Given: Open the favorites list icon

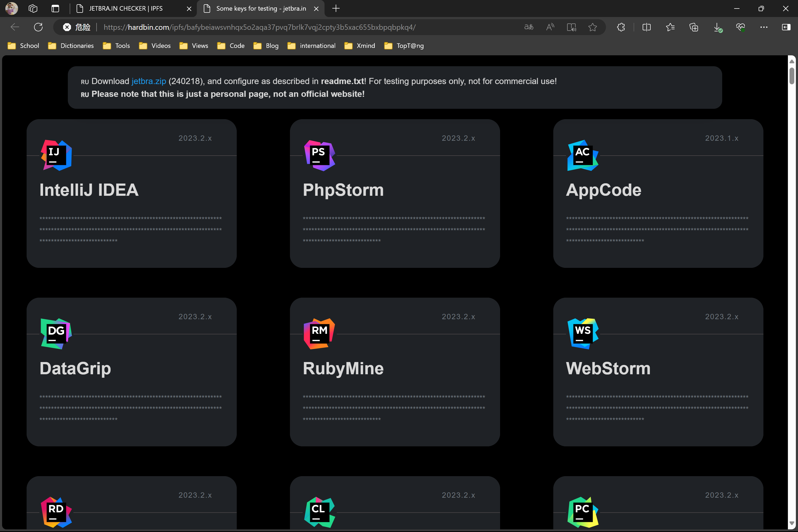Looking at the screenshot, I should pos(670,27).
